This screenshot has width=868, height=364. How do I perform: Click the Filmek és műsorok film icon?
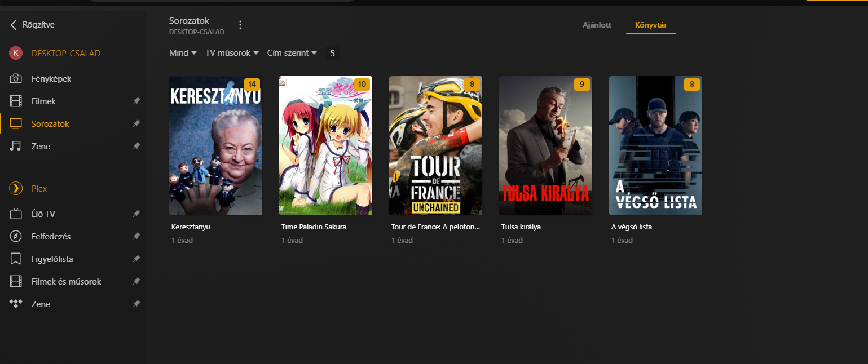16,282
